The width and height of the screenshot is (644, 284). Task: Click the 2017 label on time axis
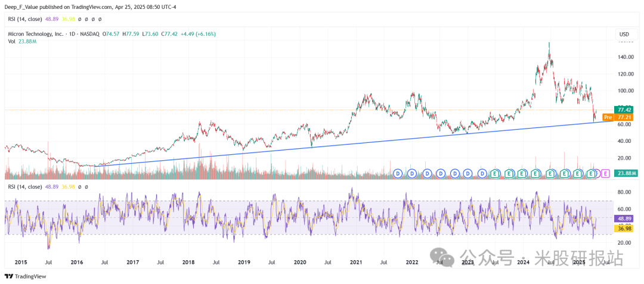(132, 261)
